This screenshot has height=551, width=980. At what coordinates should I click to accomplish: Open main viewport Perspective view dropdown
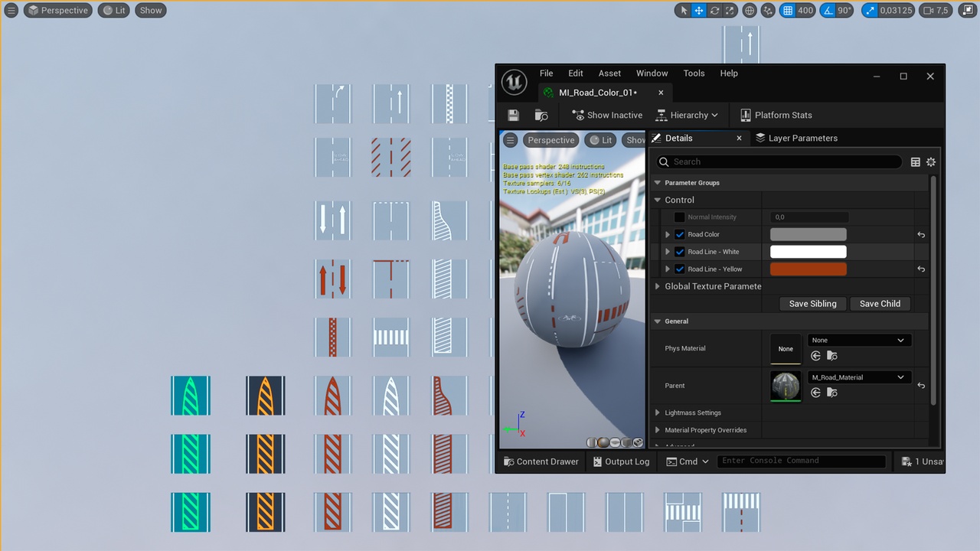tap(58, 11)
